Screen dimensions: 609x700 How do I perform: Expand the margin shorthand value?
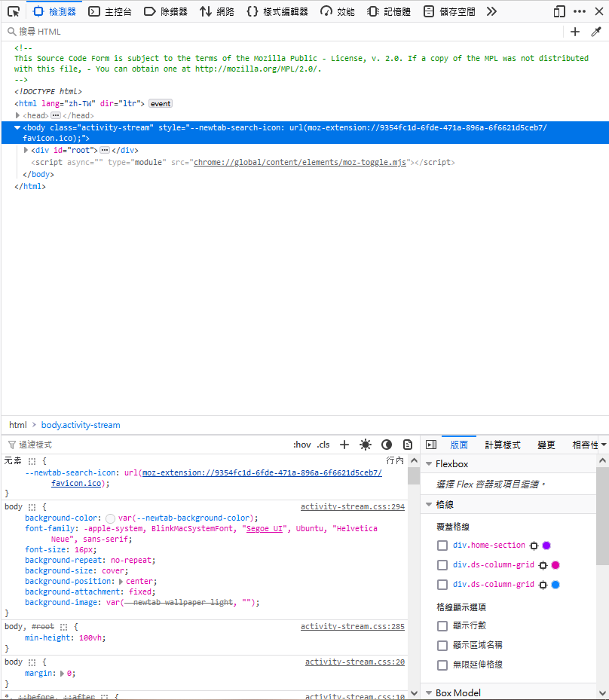[62, 674]
